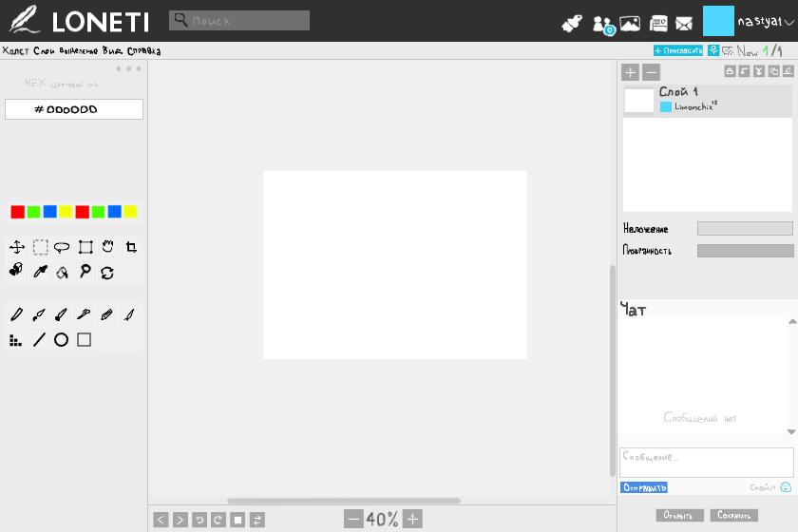Select the Line drawing tool

click(x=39, y=339)
